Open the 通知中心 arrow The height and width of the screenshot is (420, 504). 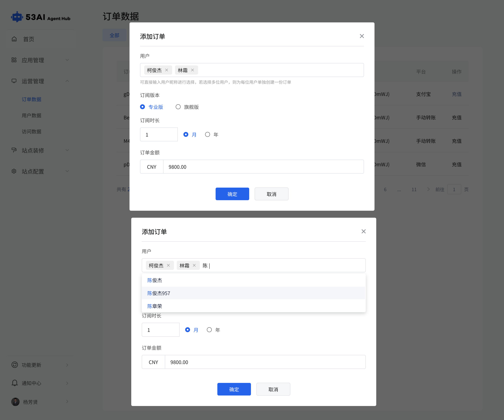pyautogui.click(x=67, y=383)
